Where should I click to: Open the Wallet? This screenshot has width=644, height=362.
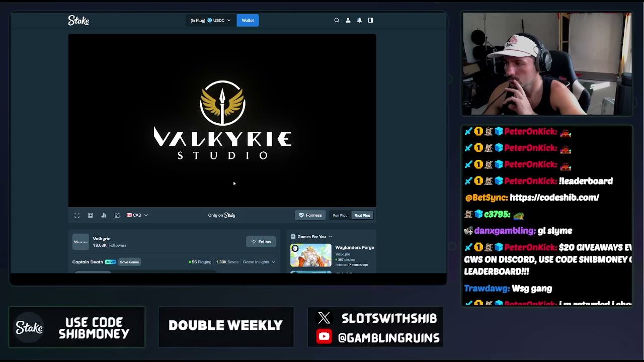pyautogui.click(x=248, y=20)
